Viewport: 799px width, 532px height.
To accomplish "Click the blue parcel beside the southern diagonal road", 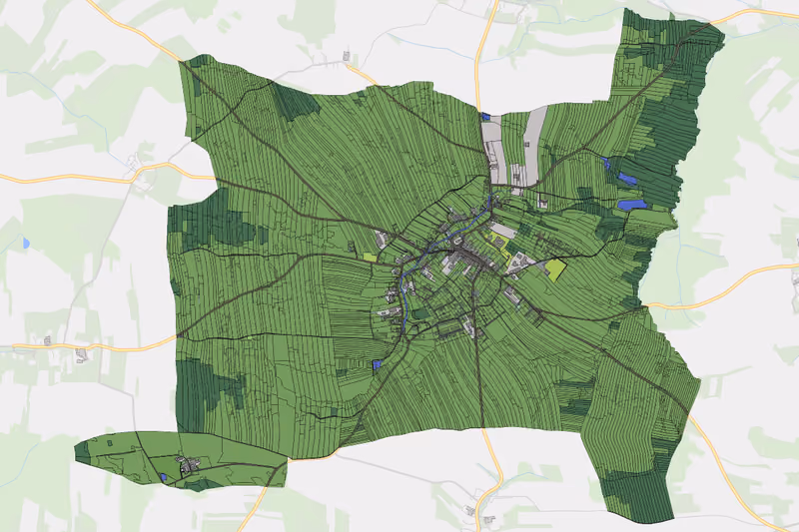I will [x=378, y=364].
